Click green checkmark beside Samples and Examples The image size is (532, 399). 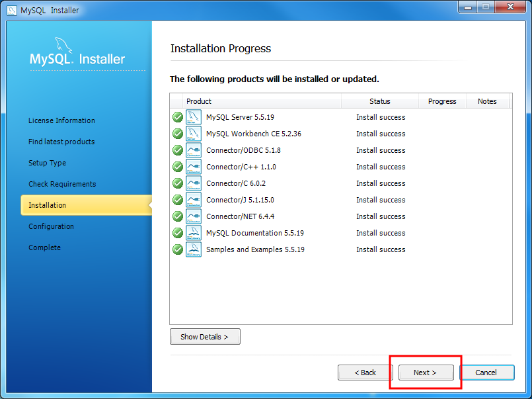pos(178,249)
